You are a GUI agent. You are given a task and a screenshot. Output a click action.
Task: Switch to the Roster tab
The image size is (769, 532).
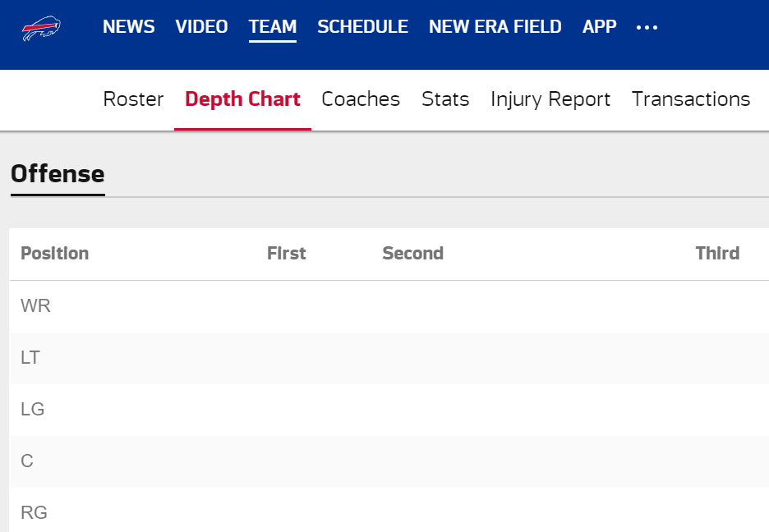[x=133, y=99]
